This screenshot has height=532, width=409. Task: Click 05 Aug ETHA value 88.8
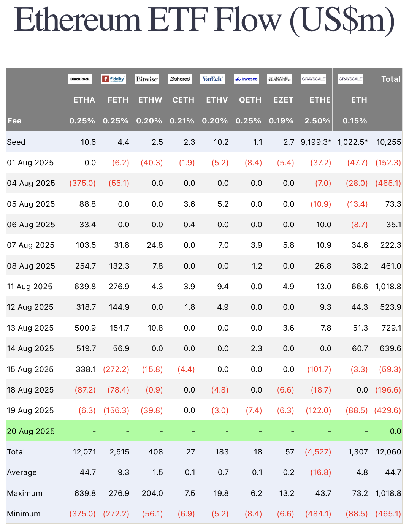pos(87,204)
